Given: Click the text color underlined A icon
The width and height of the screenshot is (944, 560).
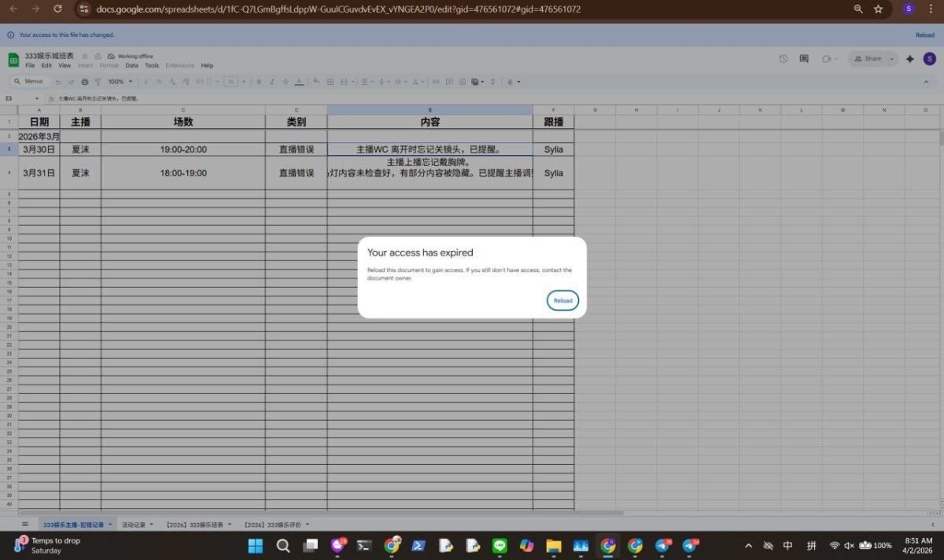Looking at the screenshot, I should tap(299, 82).
